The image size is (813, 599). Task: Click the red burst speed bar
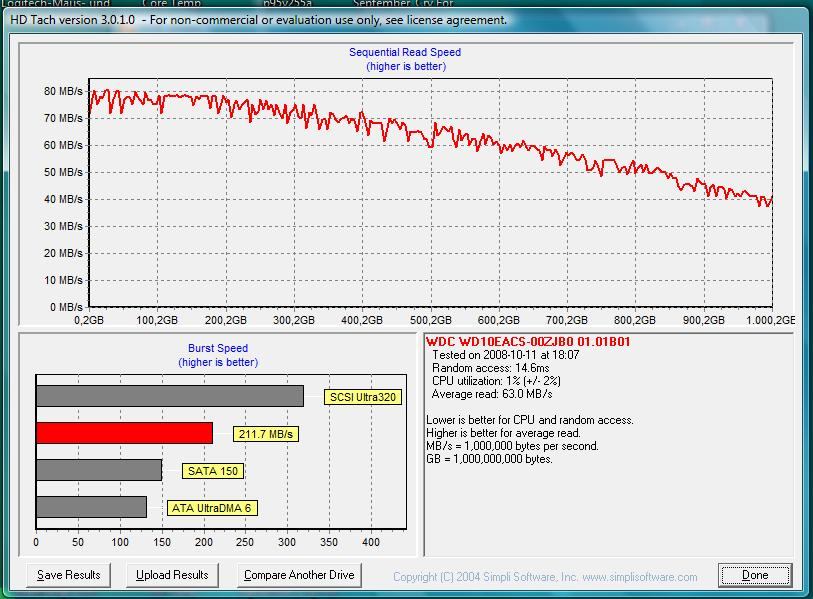click(124, 433)
